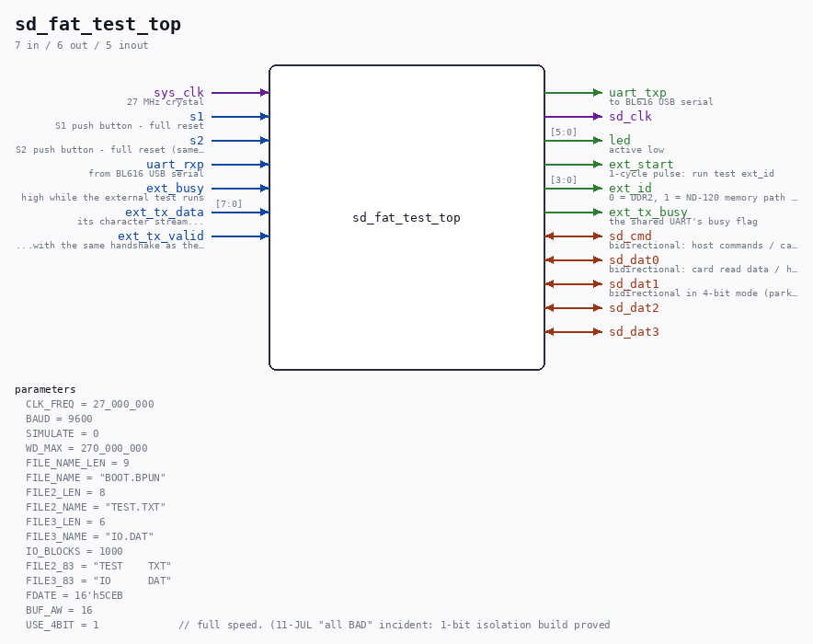Click the FILE2_NAME = "TEST.TXT" parameter
The height and width of the screenshot is (644, 813).
[x=96, y=507]
